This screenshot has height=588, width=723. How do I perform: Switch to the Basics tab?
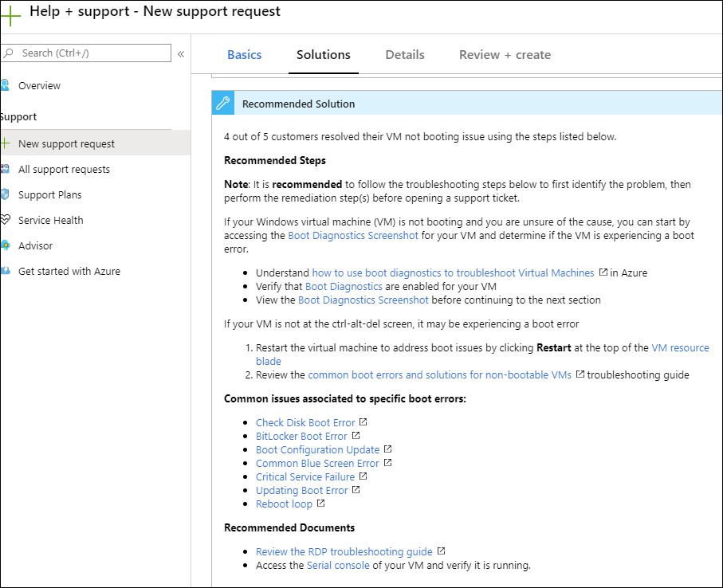tap(244, 54)
